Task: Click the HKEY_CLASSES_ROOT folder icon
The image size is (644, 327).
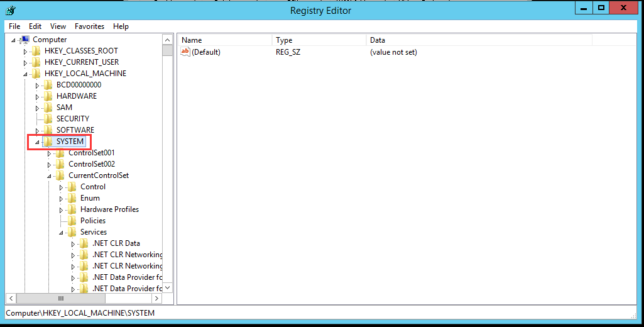Action: (x=36, y=51)
